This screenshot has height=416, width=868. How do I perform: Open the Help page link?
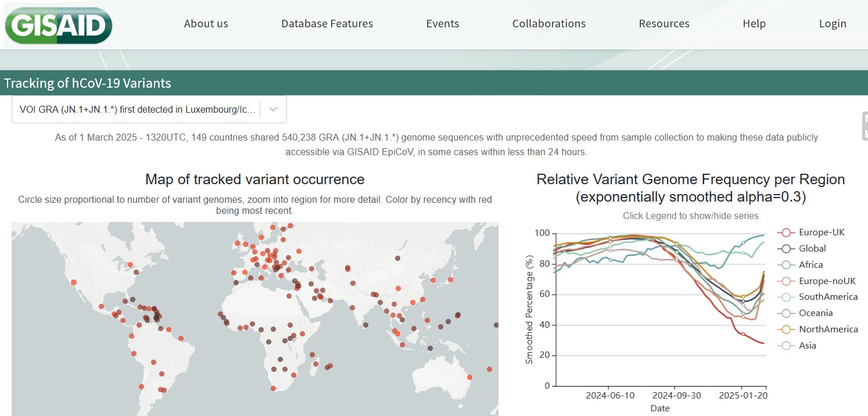[x=754, y=24]
